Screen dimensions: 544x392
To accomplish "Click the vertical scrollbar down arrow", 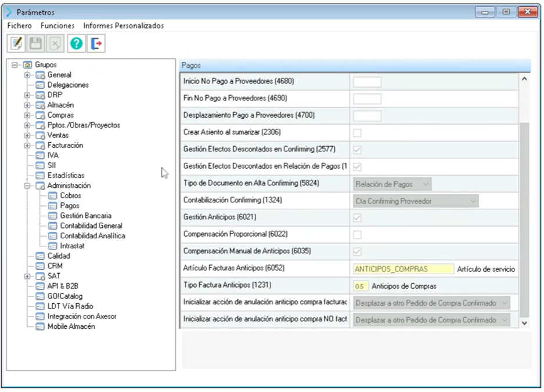I will pyautogui.click(x=525, y=322).
